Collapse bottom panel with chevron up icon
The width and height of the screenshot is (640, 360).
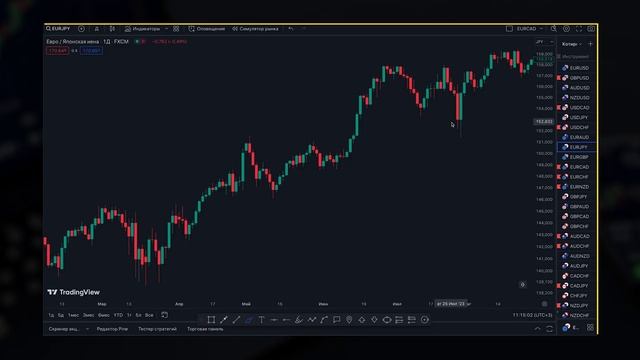point(537,329)
